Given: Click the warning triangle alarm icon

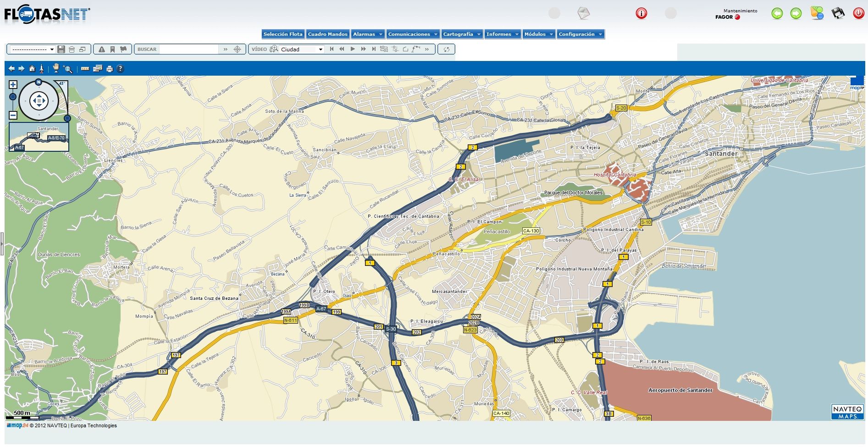Looking at the screenshot, I should pyautogui.click(x=102, y=49).
